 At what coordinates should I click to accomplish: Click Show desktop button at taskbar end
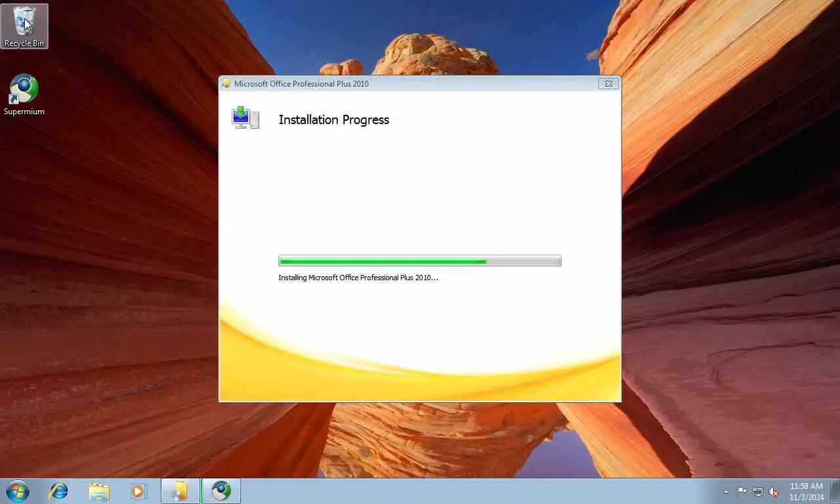(x=835, y=492)
